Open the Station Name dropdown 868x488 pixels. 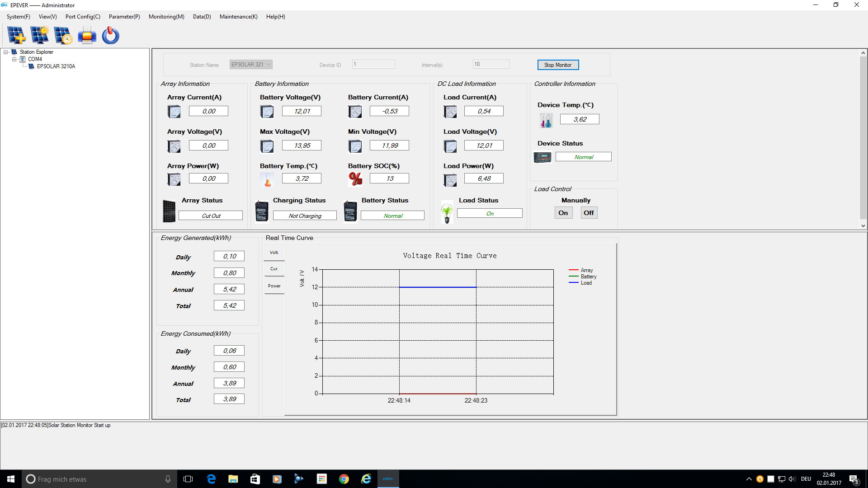269,65
